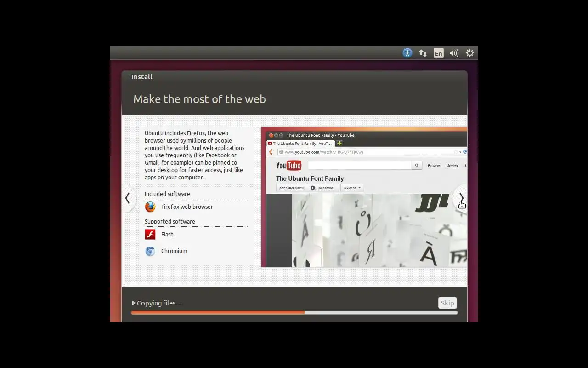Click the Subscribe button in the screenshot

322,188
